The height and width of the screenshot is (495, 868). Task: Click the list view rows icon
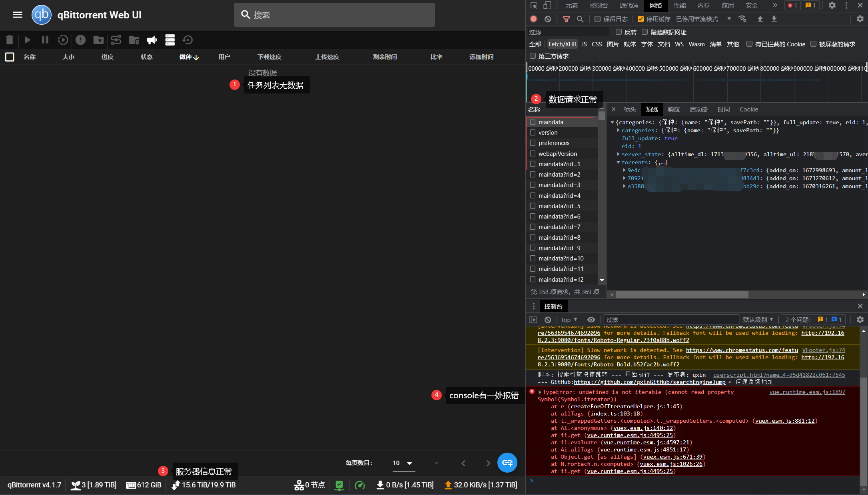(x=170, y=40)
